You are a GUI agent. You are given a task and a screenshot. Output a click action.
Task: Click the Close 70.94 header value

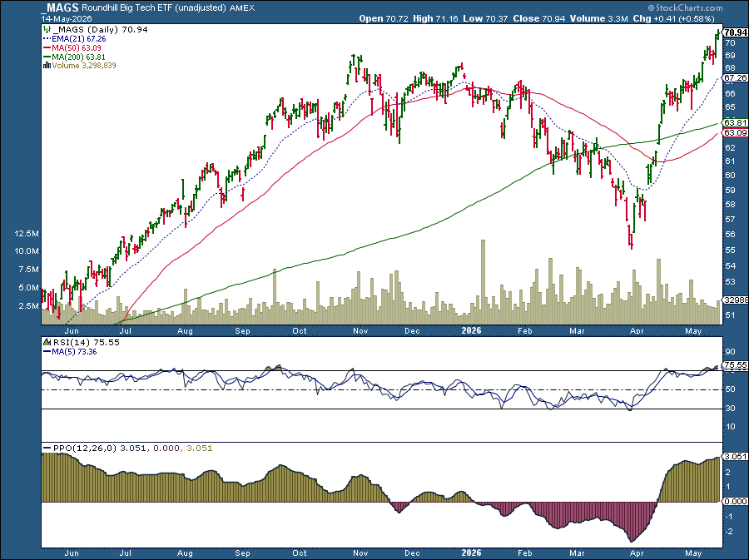tap(538, 18)
